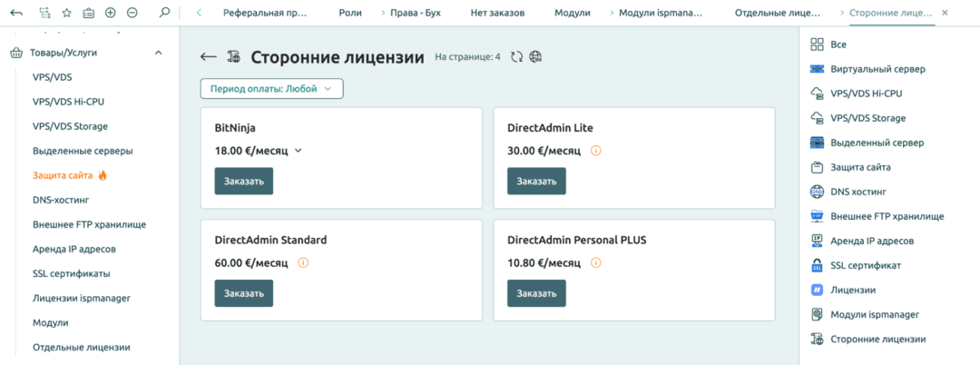980x365 pixels.
Task: Click the plus circle icon
Action: pos(111,13)
